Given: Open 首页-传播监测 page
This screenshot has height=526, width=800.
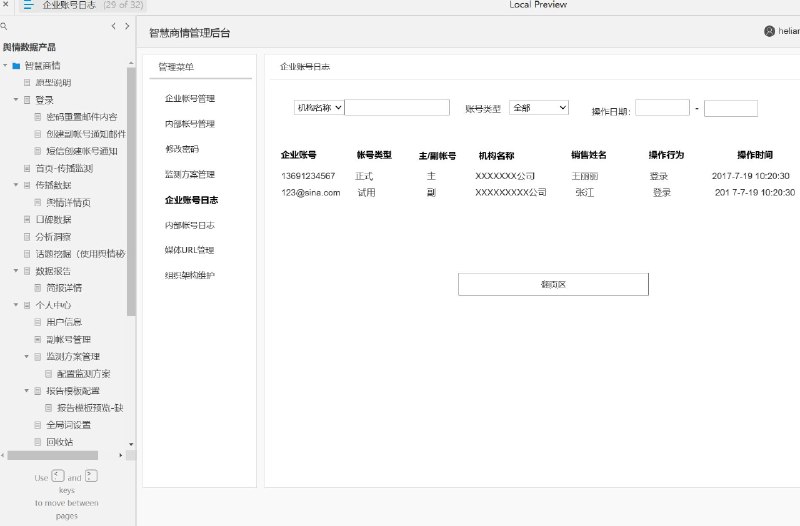Looking at the screenshot, I should click(x=64, y=168).
